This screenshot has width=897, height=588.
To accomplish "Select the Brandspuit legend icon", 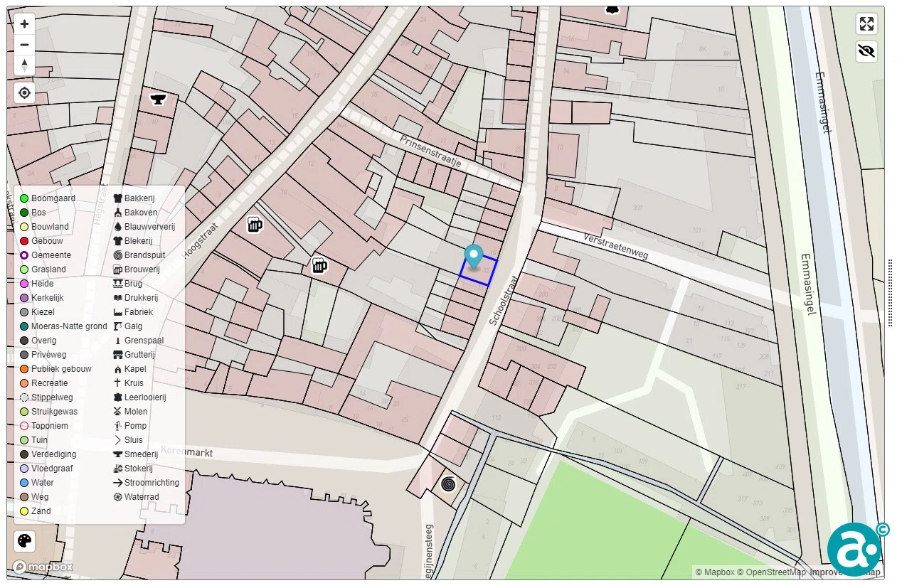I will (118, 255).
